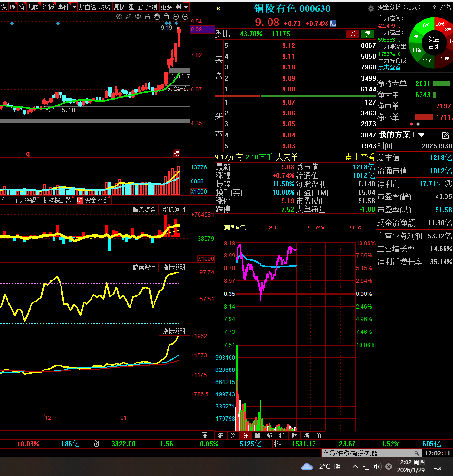Screen dimensions: 453x476
Task: Click the search magnifier icon in code box
Action: [416, 453]
